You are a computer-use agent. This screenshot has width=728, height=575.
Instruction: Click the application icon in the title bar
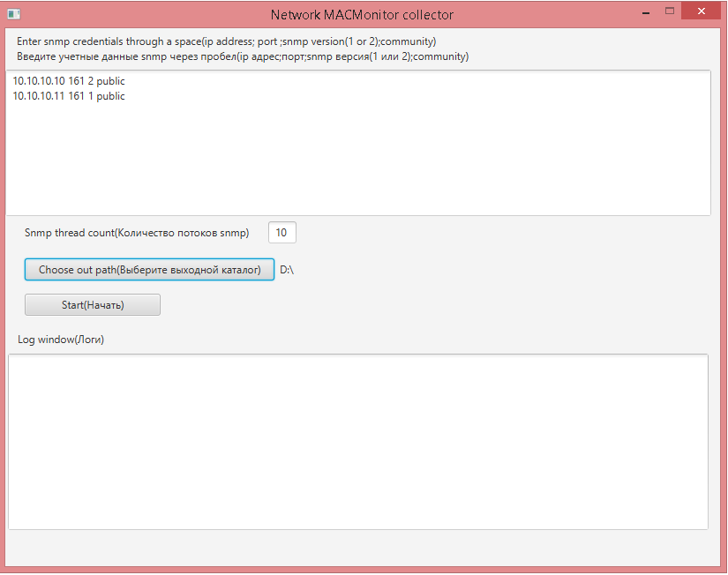click(13, 14)
